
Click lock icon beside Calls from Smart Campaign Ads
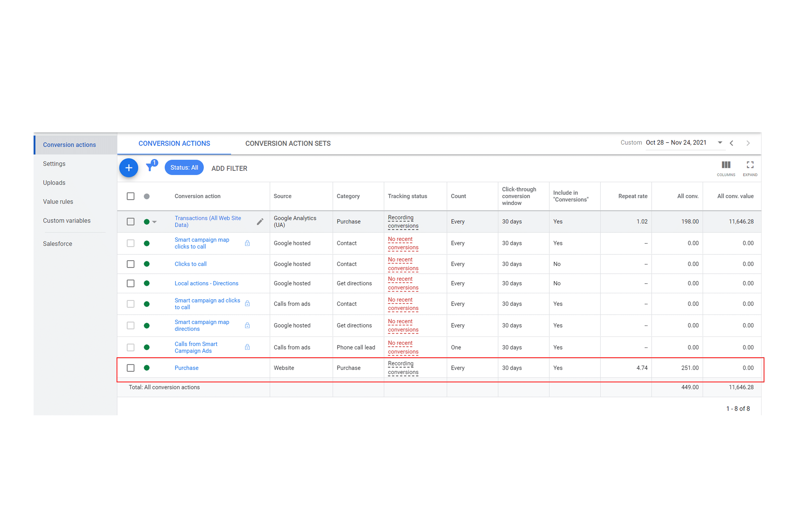[x=247, y=347]
